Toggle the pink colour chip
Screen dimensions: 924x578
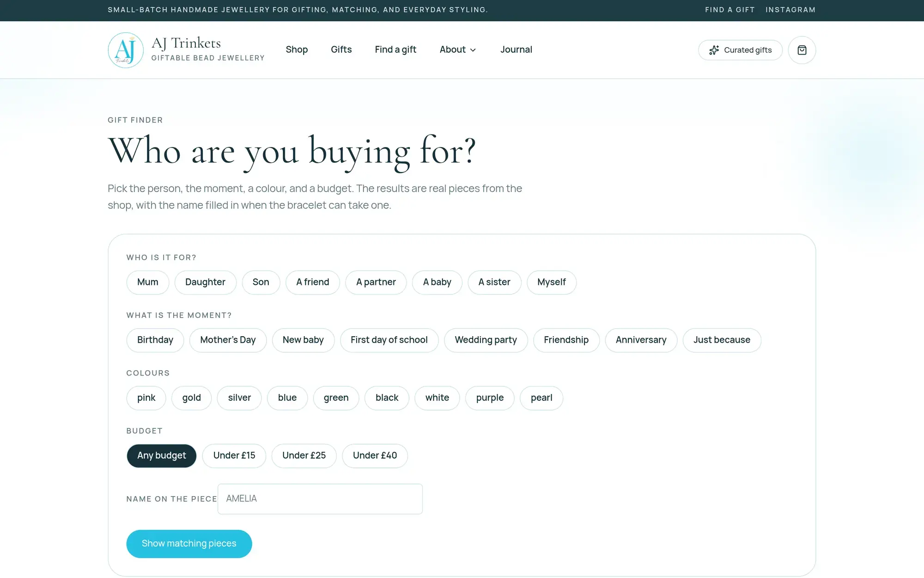coord(146,398)
